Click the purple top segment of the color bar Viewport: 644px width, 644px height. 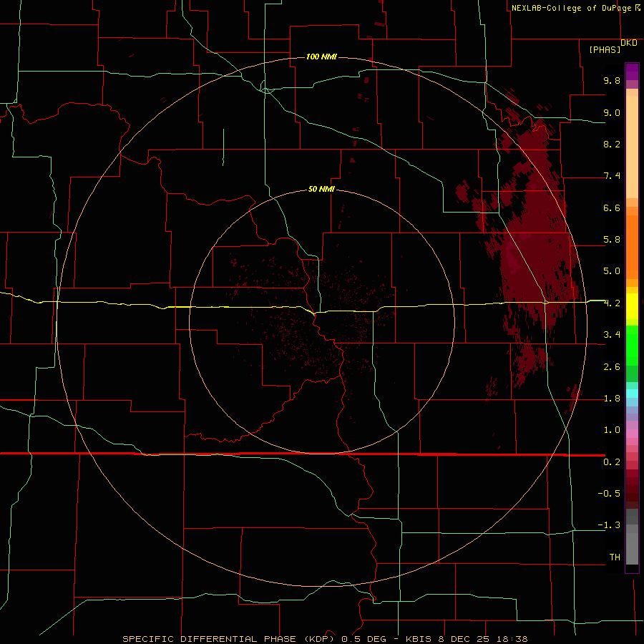(632, 72)
